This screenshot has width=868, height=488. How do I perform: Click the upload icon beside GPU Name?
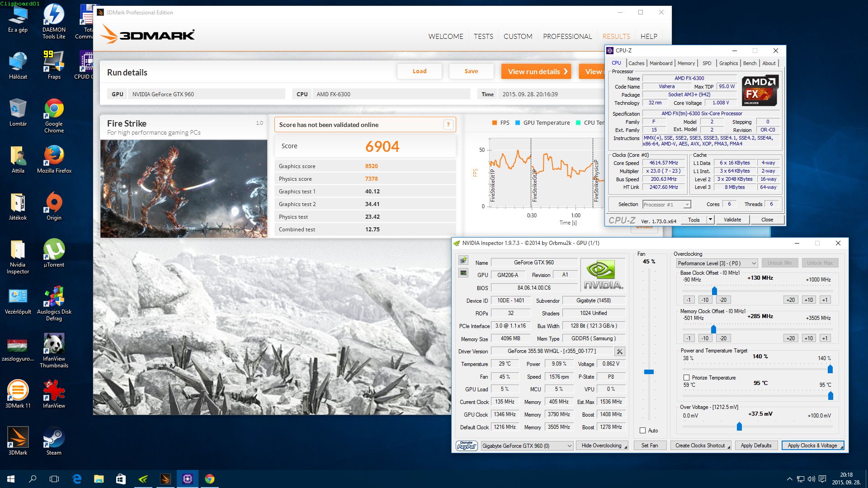tap(463, 260)
